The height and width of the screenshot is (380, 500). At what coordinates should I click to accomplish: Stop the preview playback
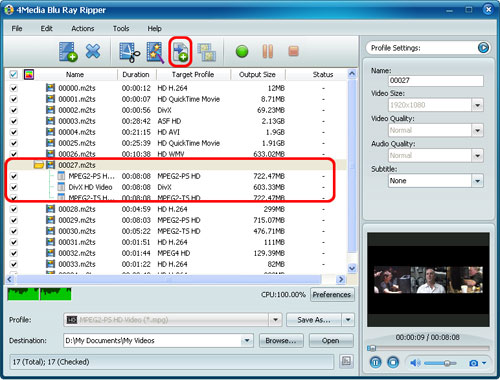pyautogui.click(x=393, y=362)
